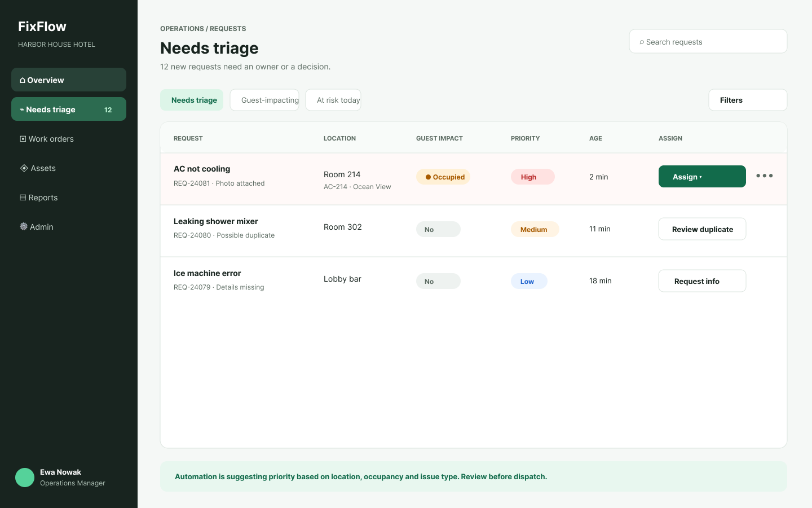Open the Assign dropdown for AC not cooling

702,177
